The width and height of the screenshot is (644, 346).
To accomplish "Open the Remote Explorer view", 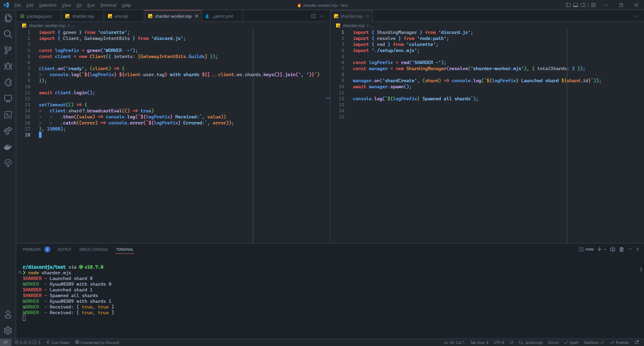I will 8,99.
